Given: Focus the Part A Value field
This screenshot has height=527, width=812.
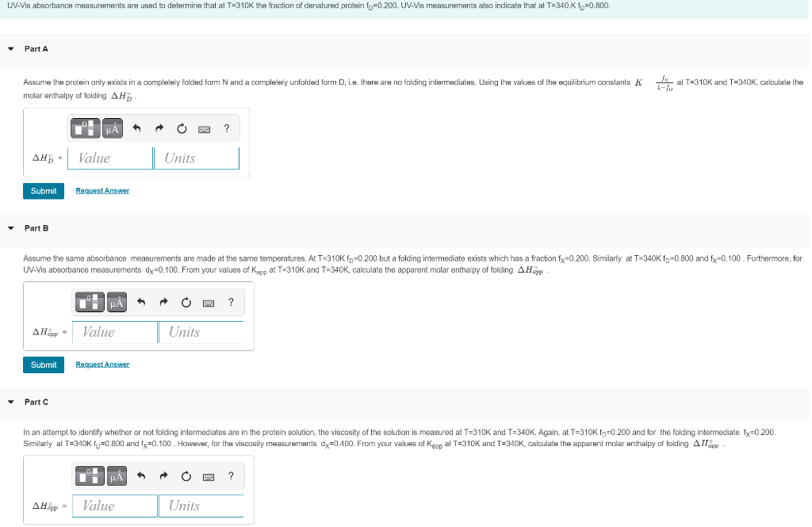Looking at the screenshot, I should [x=110, y=158].
